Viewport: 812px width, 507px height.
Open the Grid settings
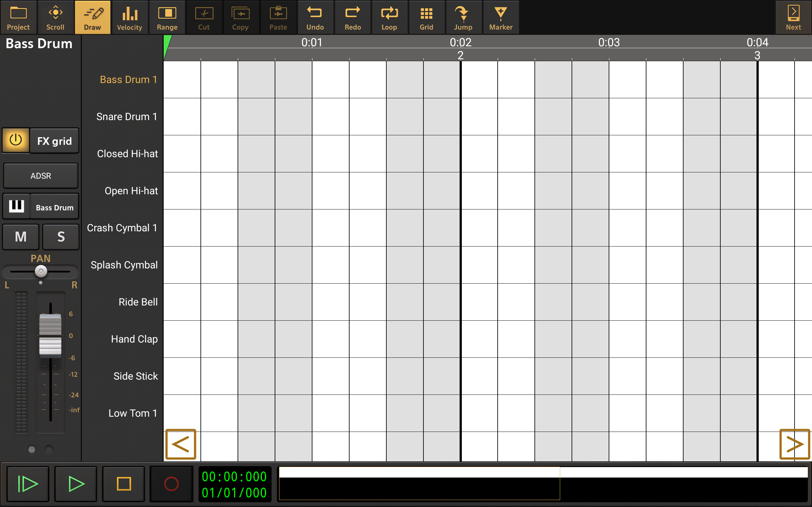pos(426,17)
